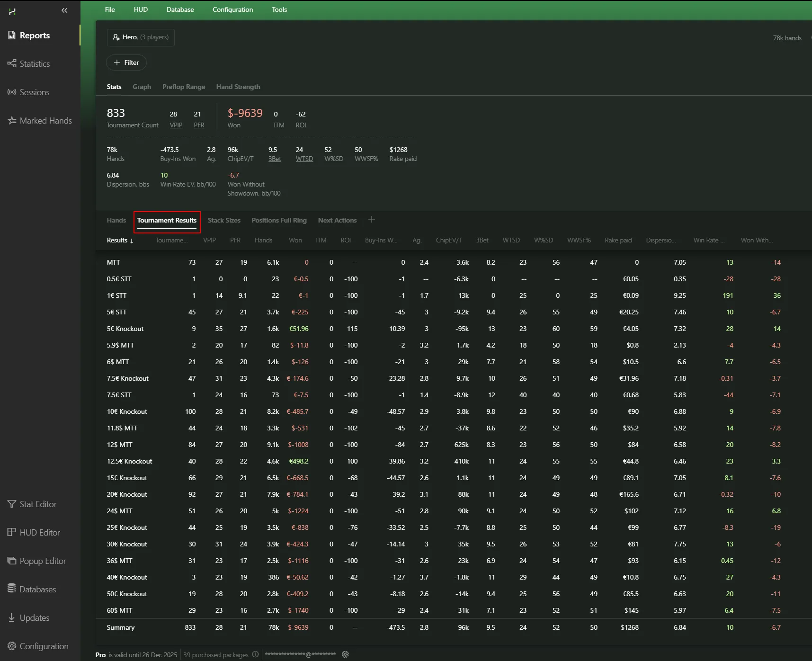The image size is (812, 661).
Task: Click the info icon beside purchased packages
Action: point(255,654)
